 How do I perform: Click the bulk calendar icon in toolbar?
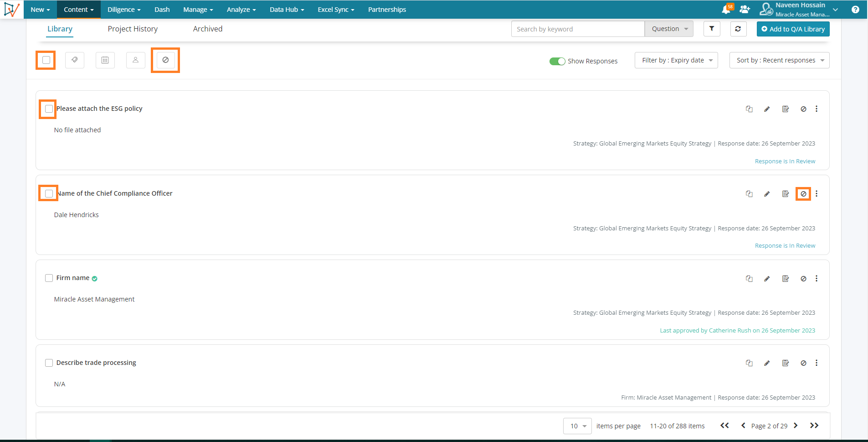pos(105,60)
